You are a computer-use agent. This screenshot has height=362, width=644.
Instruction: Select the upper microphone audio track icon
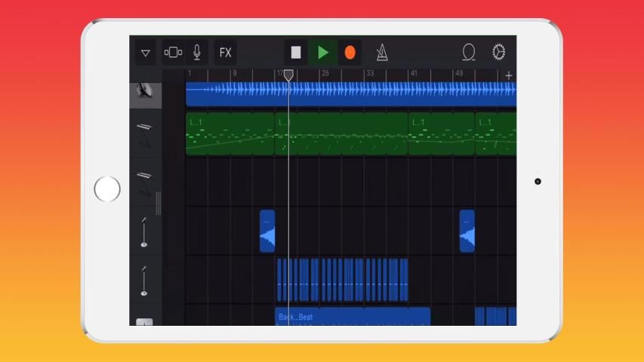(x=144, y=232)
